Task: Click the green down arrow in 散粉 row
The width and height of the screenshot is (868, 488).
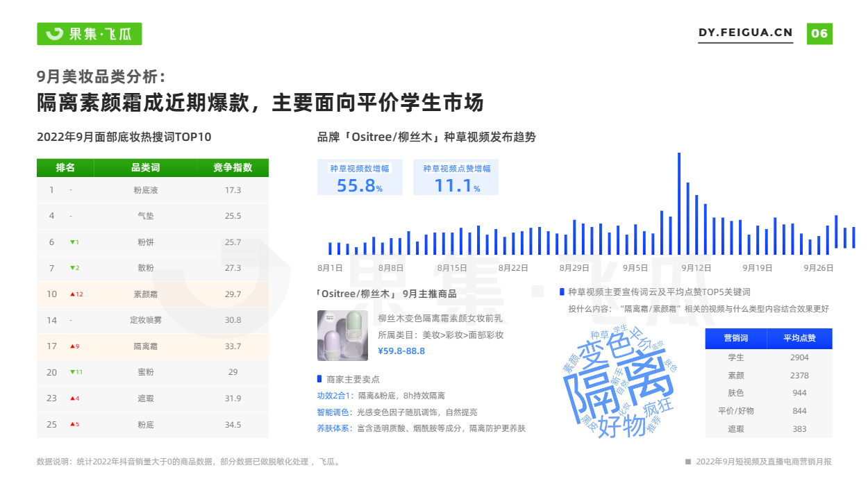Action: point(72,268)
